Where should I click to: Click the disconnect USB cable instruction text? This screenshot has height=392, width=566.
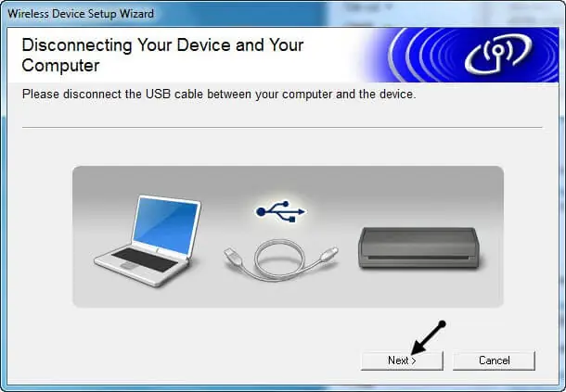[219, 95]
